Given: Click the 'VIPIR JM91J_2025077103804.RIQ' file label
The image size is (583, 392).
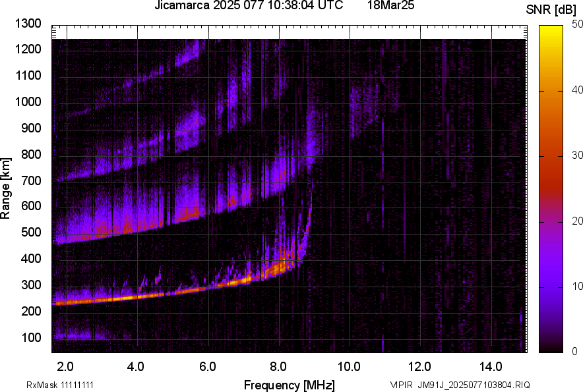Looking at the screenshot, I should [460, 385].
